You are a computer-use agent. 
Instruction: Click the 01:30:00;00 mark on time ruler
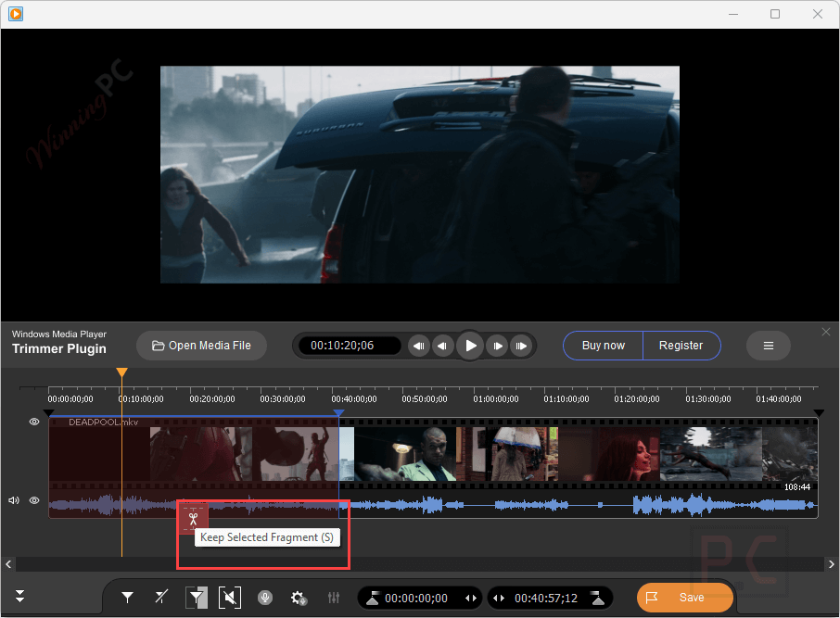click(x=708, y=399)
